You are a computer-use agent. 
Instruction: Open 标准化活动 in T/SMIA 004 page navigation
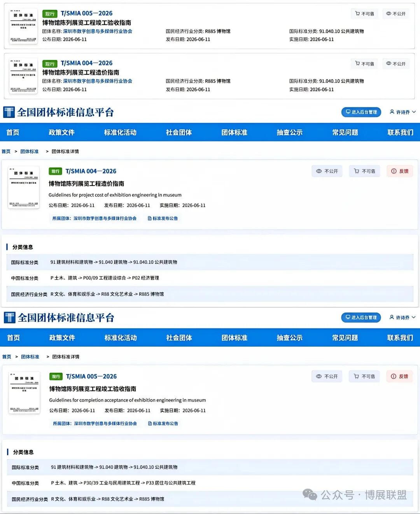point(120,132)
